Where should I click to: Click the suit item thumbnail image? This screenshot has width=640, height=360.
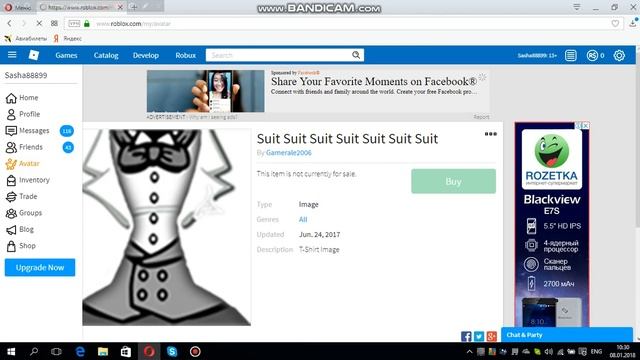coord(167,227)
